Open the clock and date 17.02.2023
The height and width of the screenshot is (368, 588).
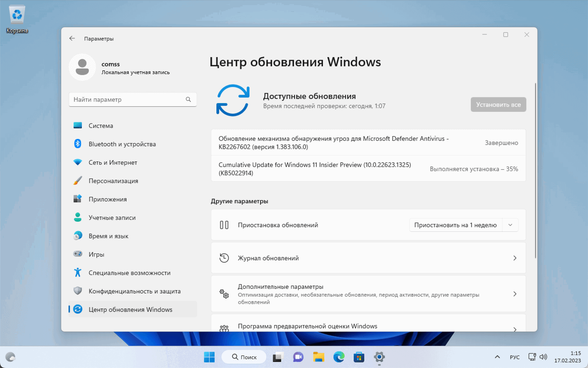point(568,357)
